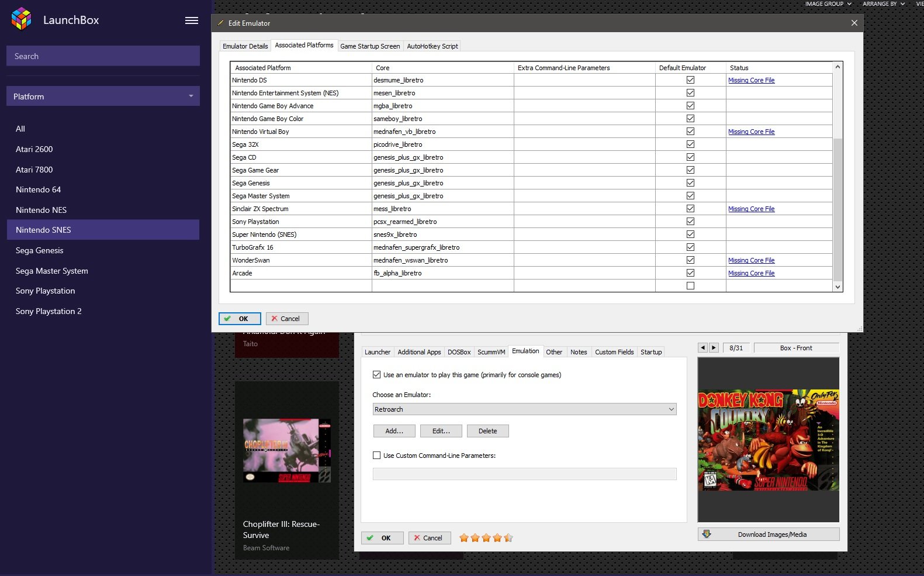
Task: Switch to Additional Apps tab
Action: [x=419, y=352]
